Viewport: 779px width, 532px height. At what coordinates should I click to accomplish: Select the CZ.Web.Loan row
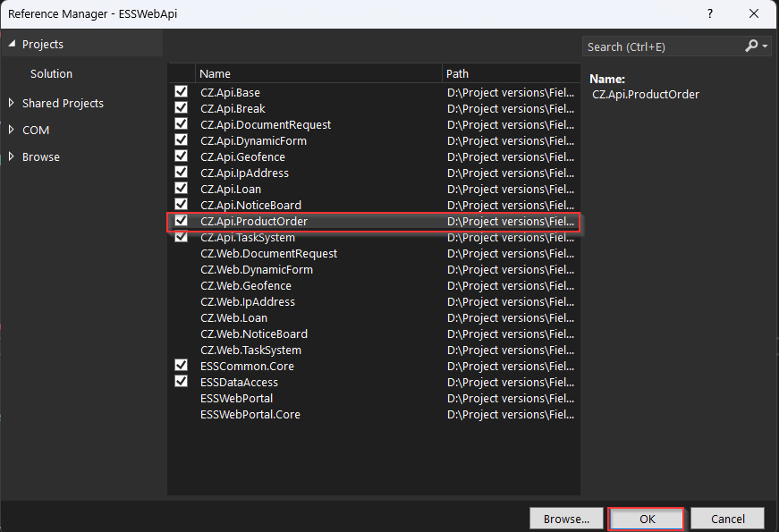point(374,317)
